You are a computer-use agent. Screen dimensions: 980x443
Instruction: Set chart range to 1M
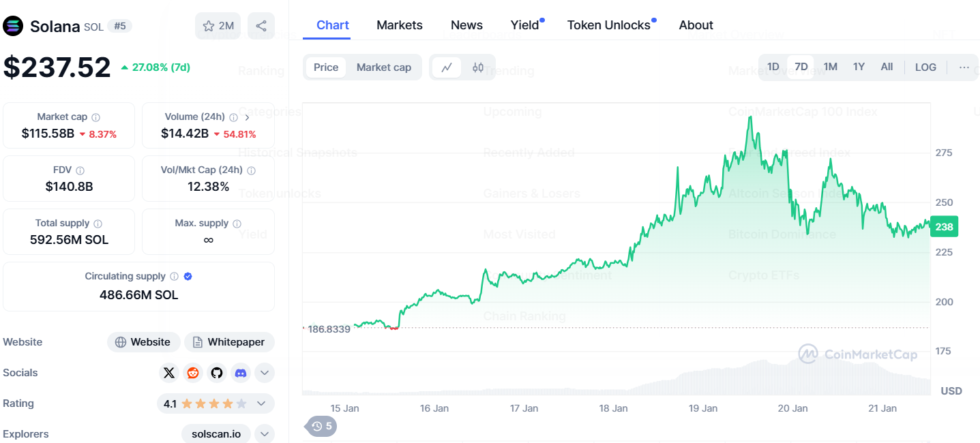coord(830,67)
